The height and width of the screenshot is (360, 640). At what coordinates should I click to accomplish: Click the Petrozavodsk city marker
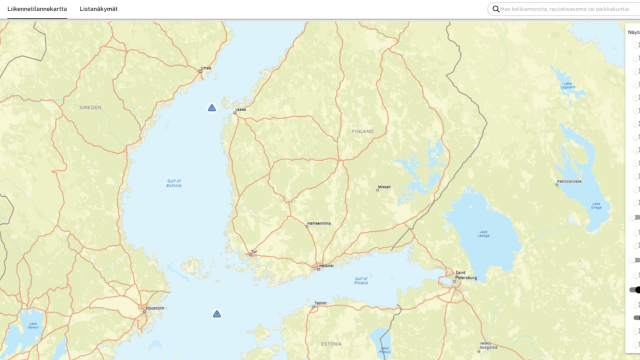coord(556,184)
